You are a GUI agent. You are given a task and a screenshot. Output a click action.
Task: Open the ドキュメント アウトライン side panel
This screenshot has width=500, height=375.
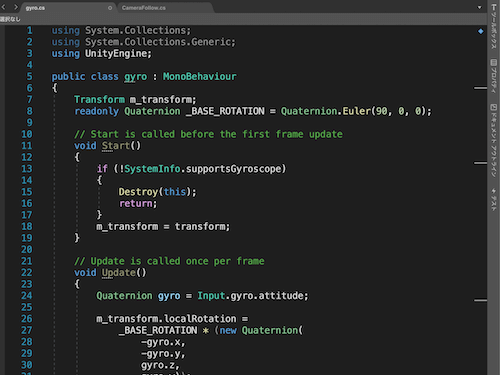coord(494,140)
